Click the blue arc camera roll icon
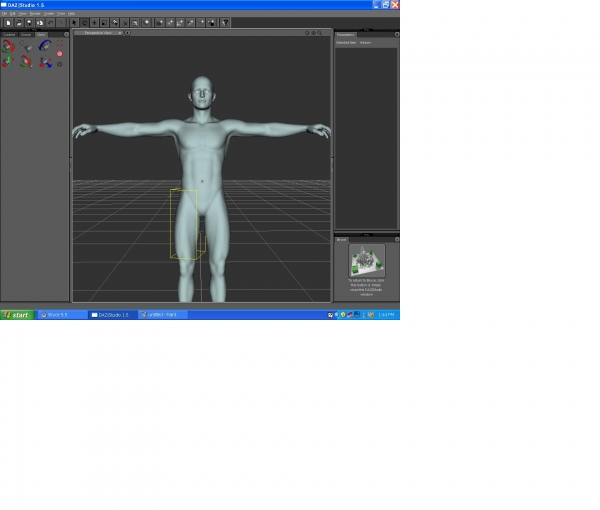The height and width of the screenshot is (510, 600). [45, 46]
